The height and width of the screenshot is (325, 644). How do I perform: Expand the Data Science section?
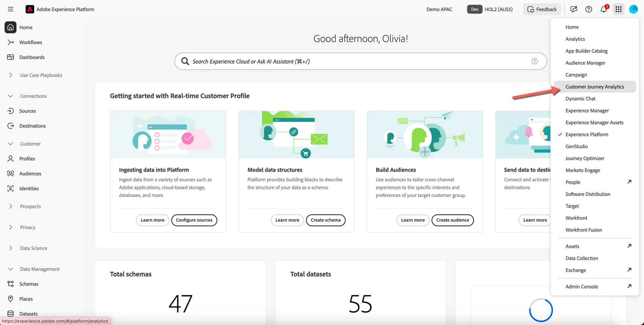10,248
